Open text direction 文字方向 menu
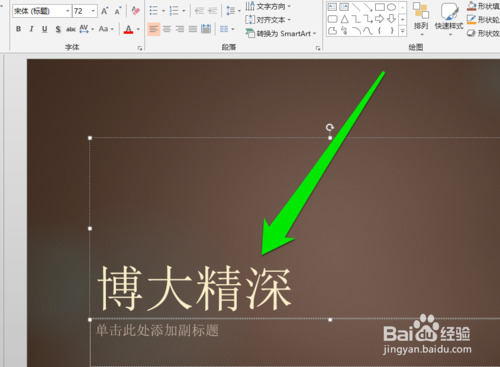This screenshot has height=367, width=500. pos(268,6)
